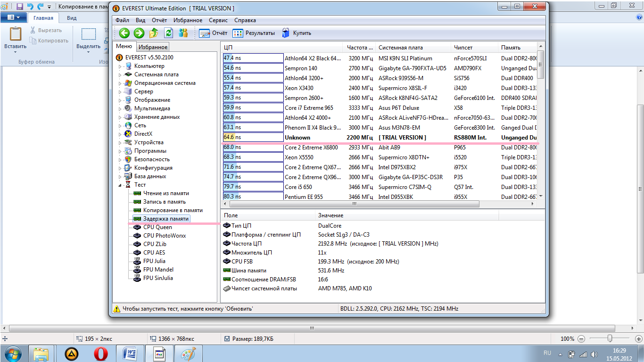Select the Запись в память test
Viewport: 644px width, 362px height.
coord(165,202)
